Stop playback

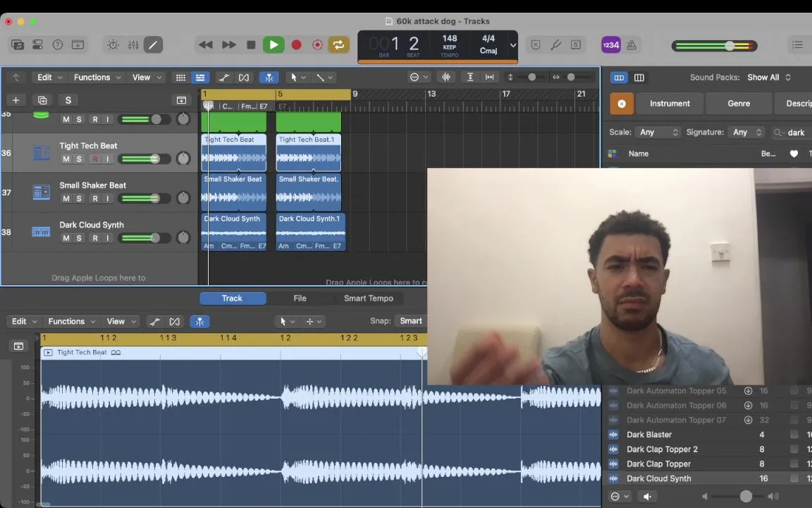click(251, 44)
